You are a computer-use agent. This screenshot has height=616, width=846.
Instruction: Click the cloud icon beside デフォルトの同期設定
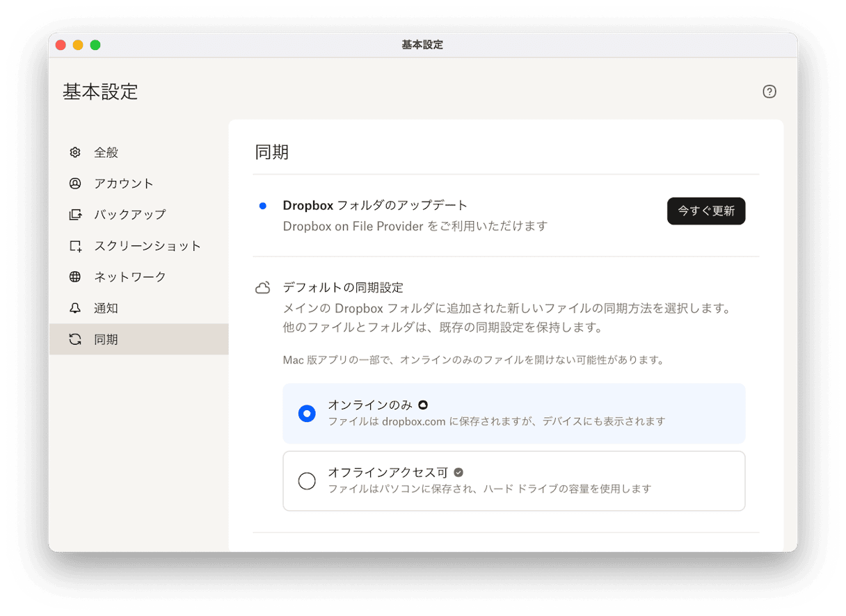click(x=262, y=288)
